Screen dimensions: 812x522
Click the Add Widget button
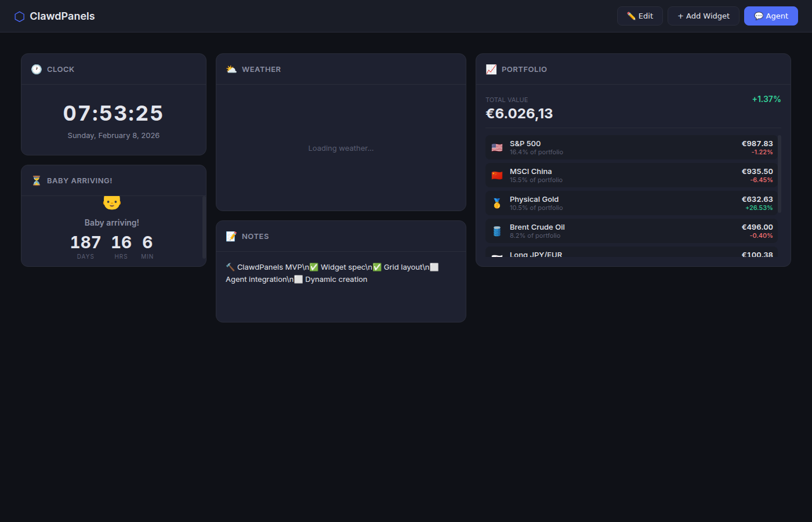point(704,16)
